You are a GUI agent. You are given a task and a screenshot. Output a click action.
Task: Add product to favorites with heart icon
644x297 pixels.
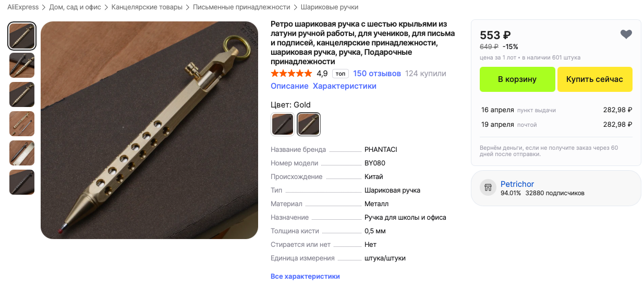(x=626, y=34)
